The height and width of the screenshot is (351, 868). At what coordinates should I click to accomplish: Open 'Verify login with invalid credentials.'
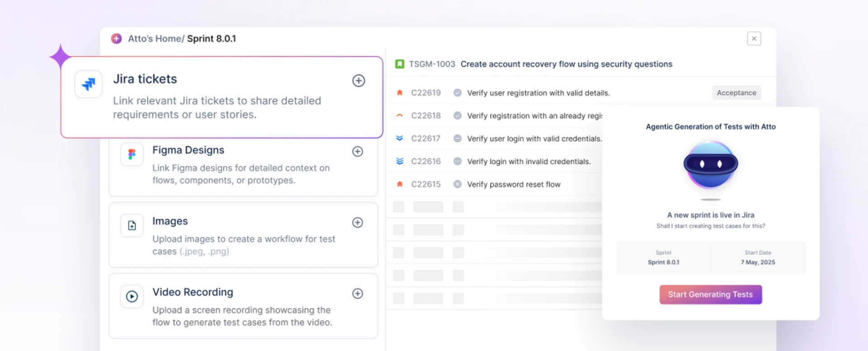[x=529, y=162]
